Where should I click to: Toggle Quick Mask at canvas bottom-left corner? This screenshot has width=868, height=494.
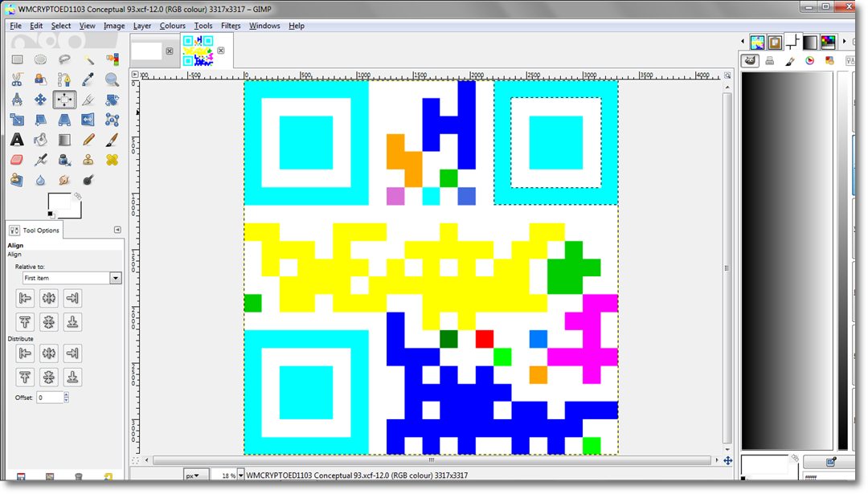136,459
